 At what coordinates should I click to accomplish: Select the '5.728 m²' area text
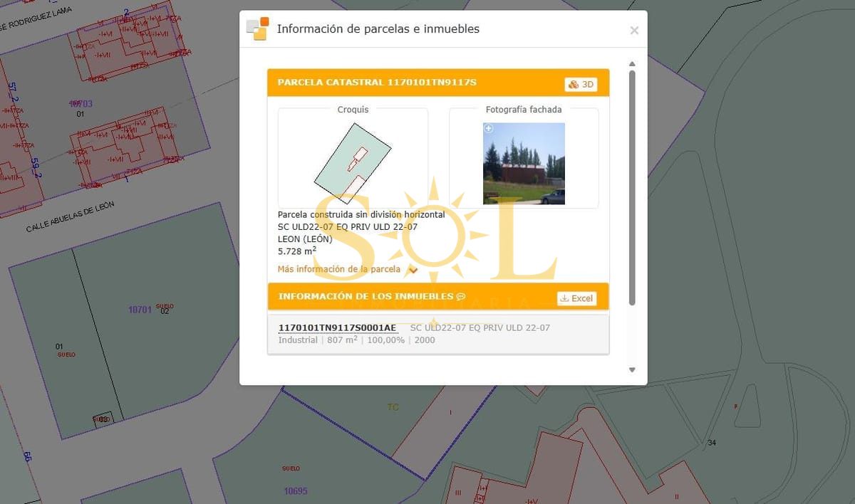pyautogui.click(x=297, y=251)
